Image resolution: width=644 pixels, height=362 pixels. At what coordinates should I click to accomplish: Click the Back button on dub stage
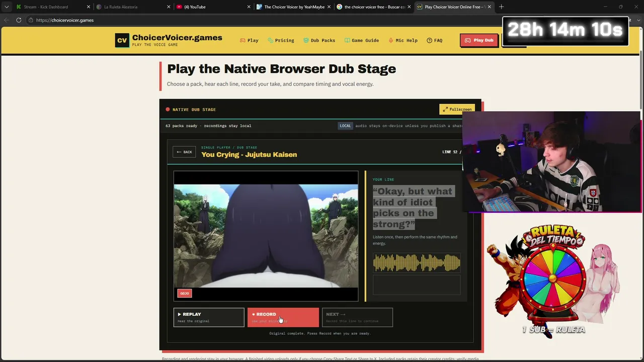pos(184,152)
